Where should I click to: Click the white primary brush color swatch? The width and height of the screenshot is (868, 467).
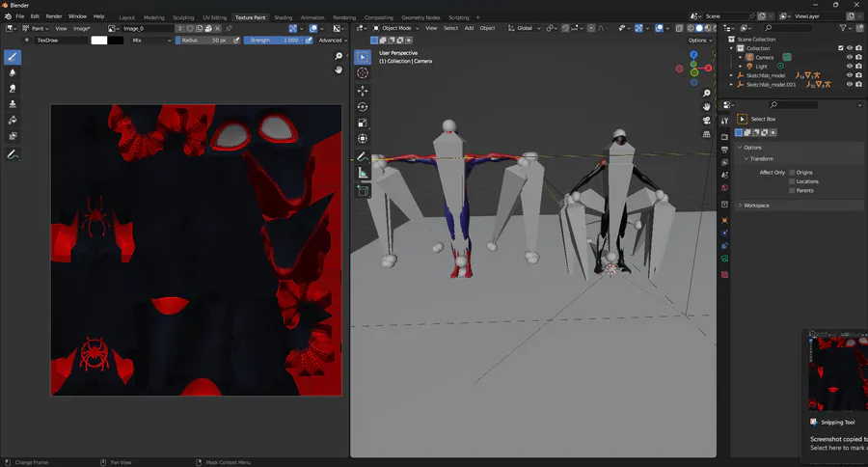pyautogui.click(x=99, y=40)
